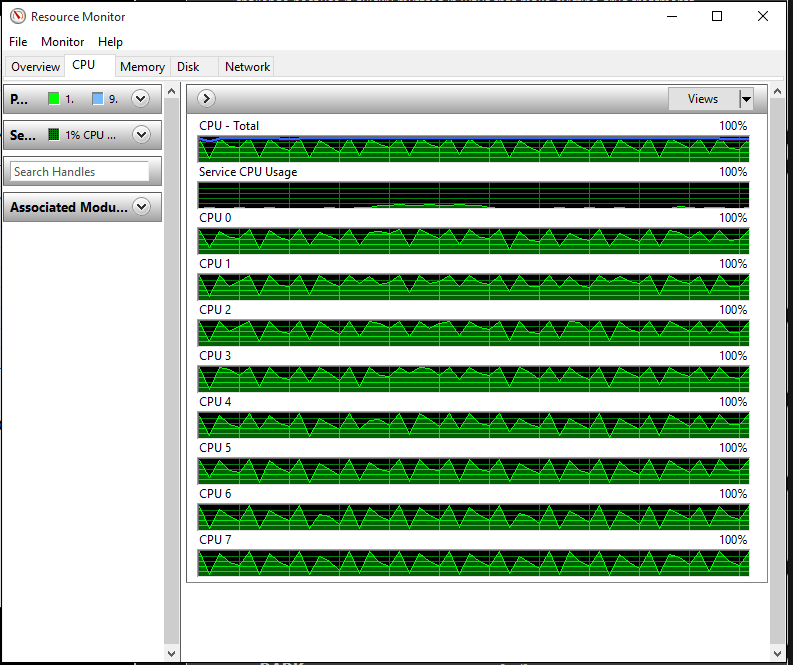
Task: Click the blue maximum frequency swatch
Action: [x=98, y=99]
